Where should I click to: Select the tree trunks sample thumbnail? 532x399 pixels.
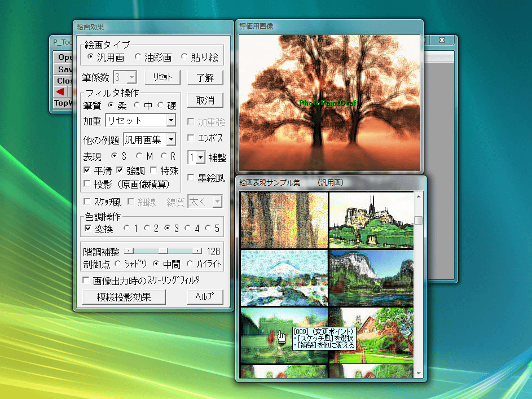click(x=284, y=220)
